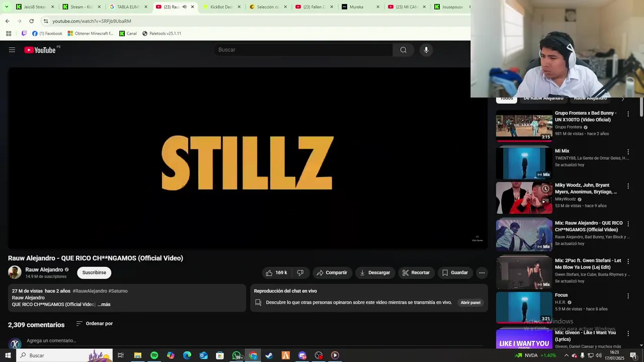Open options for Grupo Frontera UN X100TO video
Image resolution: width=644 pixels, height=362 pixels.
[628, 114]
